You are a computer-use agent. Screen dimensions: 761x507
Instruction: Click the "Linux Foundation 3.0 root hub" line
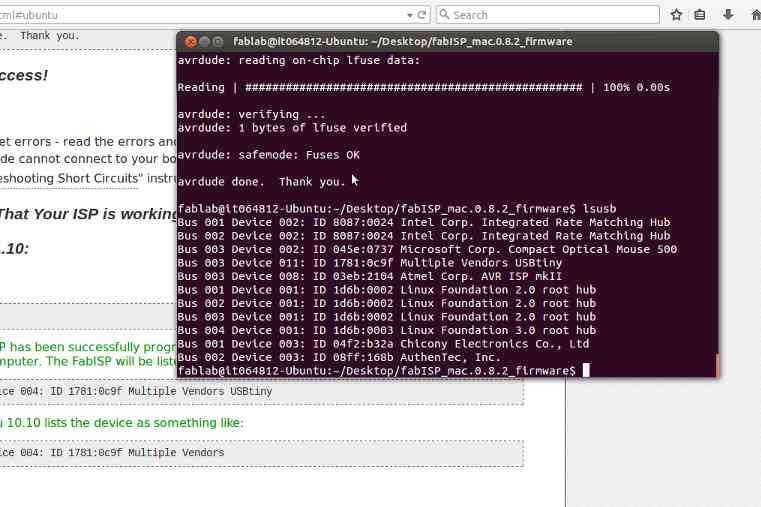(387, 330)
